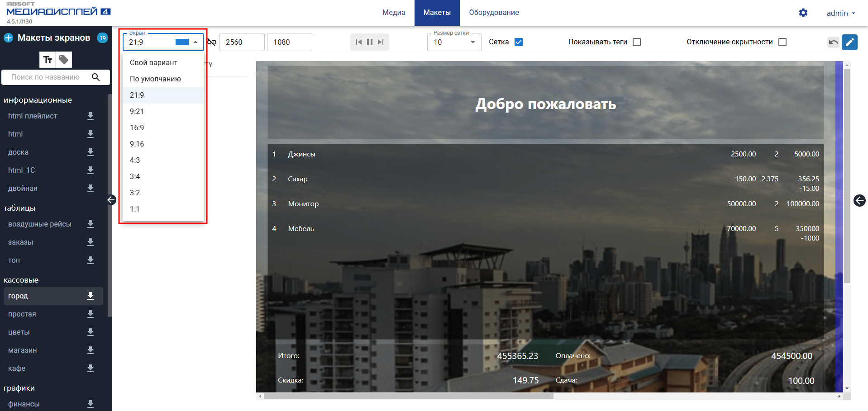Download the цветы layout

(91, 332)
